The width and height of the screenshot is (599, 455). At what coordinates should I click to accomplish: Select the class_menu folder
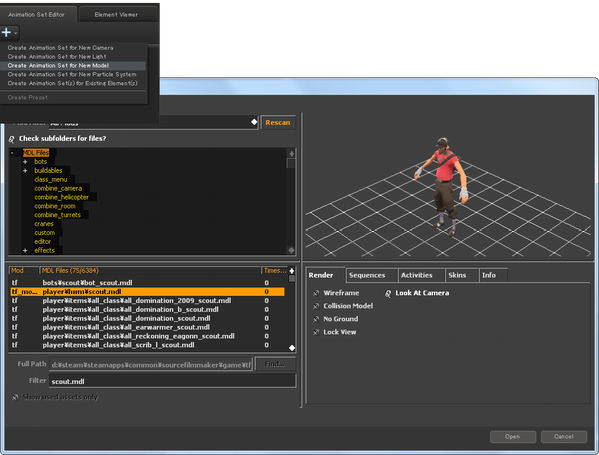click(x=51, y=179)
